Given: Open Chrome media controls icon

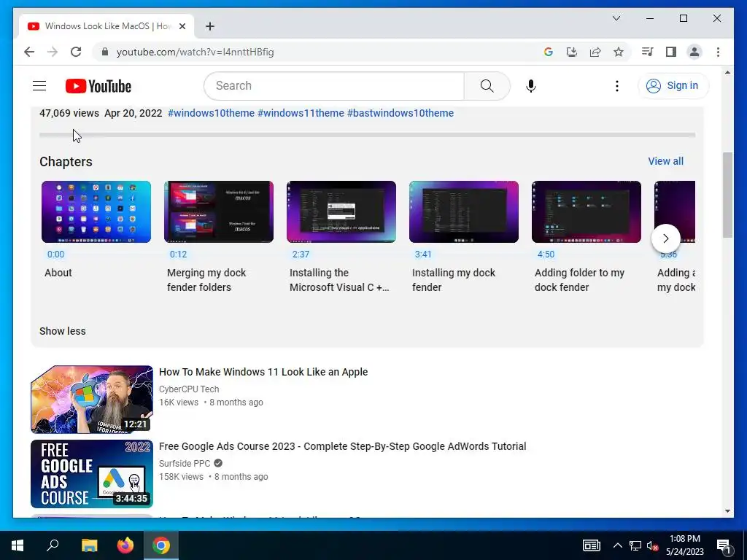Looking at the screenshot, I should [x=647, y=52].
